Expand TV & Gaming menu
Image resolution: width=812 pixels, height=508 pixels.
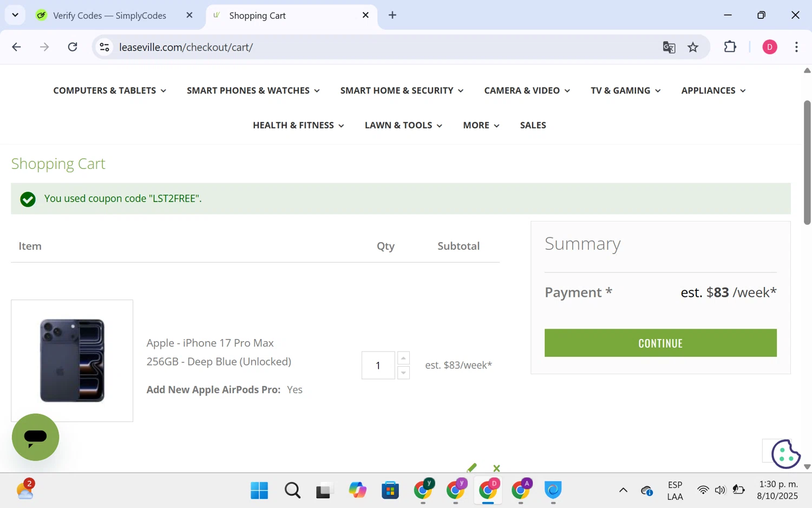point(626,90)
